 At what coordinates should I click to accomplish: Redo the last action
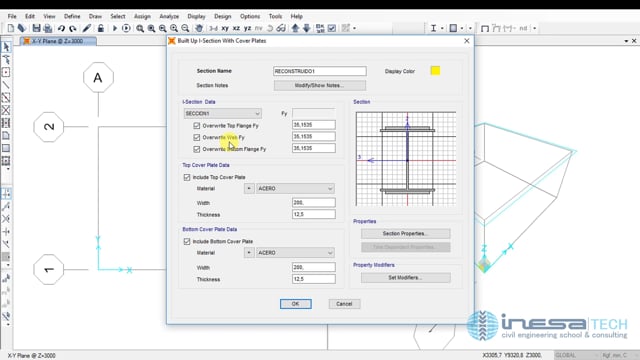(73, 28)
